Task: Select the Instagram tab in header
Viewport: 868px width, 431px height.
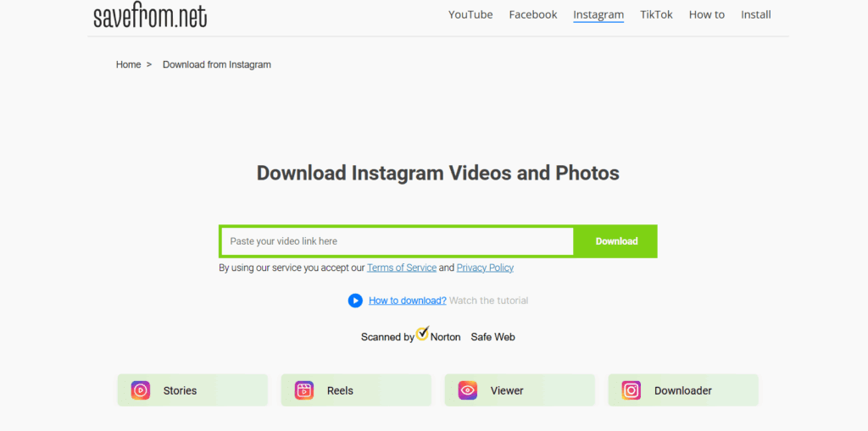Action: click(x=598, y=14)
